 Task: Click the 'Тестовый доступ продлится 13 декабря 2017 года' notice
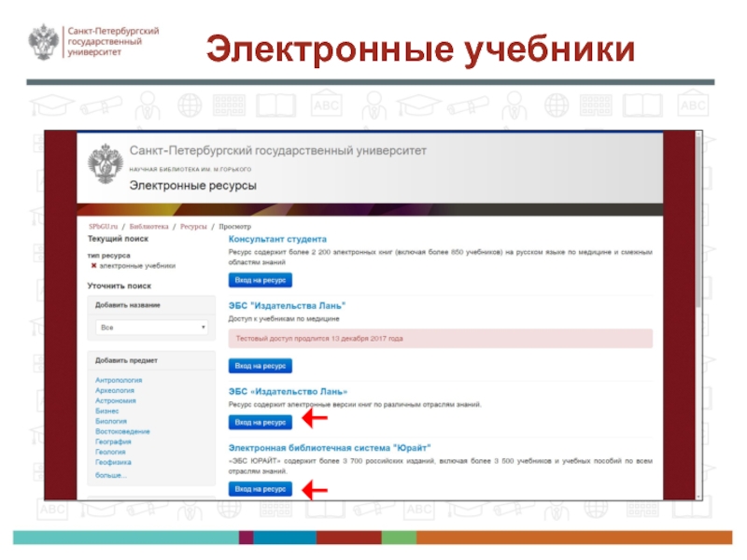pos(440,339)
